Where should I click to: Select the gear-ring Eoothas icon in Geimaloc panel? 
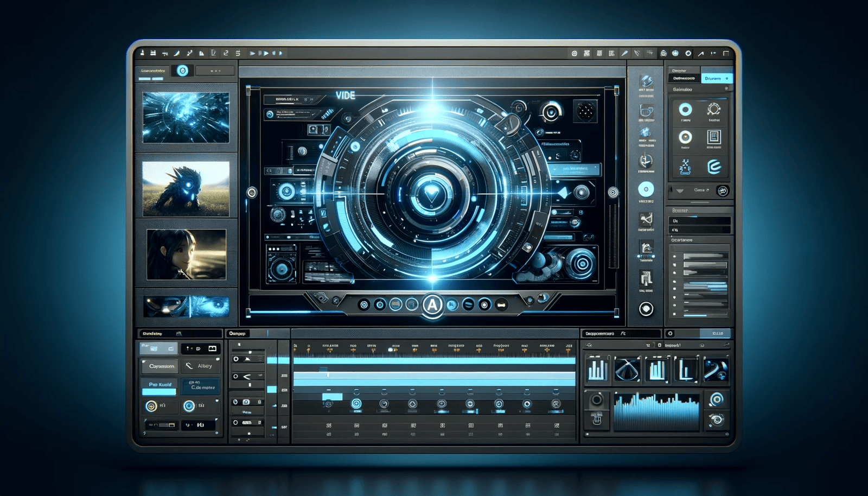point(714,109)
